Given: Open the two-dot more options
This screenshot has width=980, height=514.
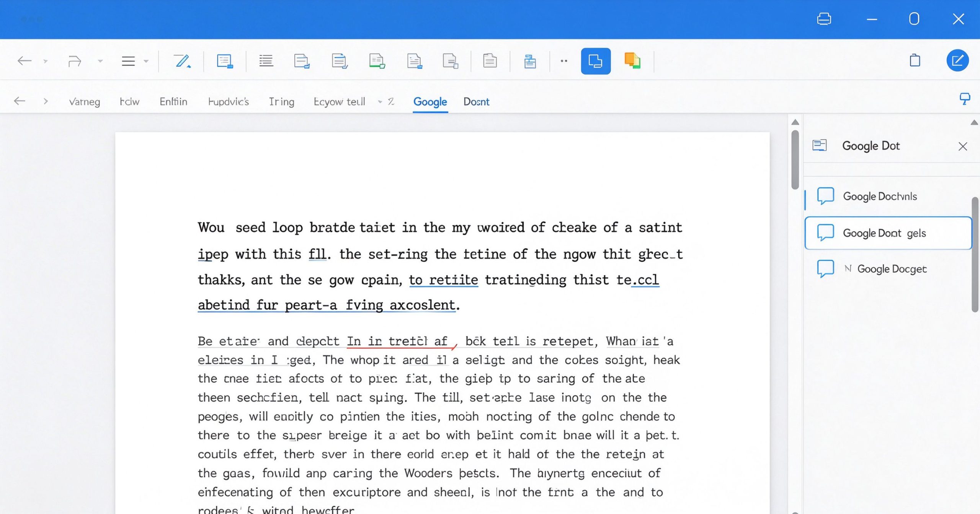Looking at the screenshot, I should click(x=564, y=61).
